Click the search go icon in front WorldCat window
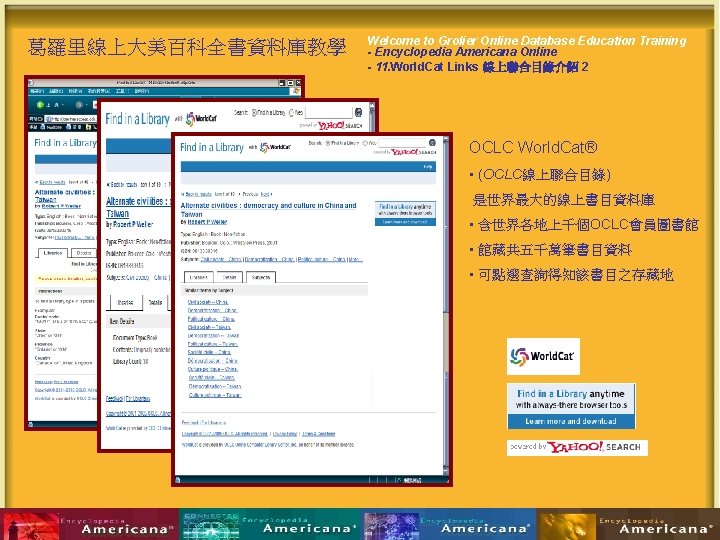Screen dimensions: 720x540 (432, 143)
